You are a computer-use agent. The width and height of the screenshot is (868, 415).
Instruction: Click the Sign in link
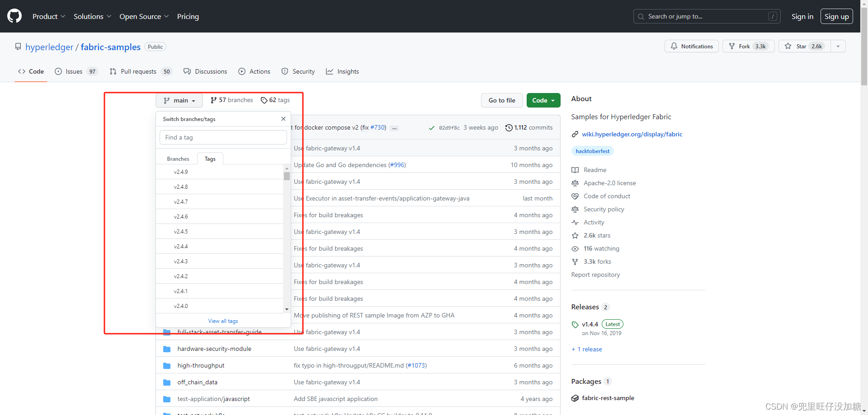click(x=802, y=16)
